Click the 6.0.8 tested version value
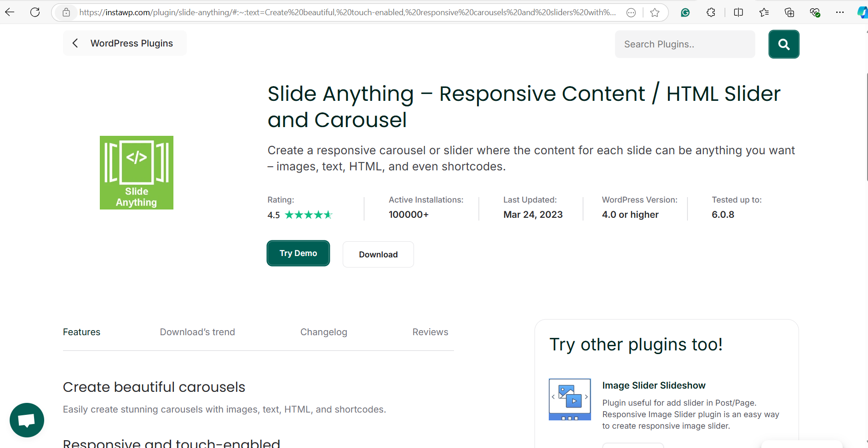 [x=723, y=215]
